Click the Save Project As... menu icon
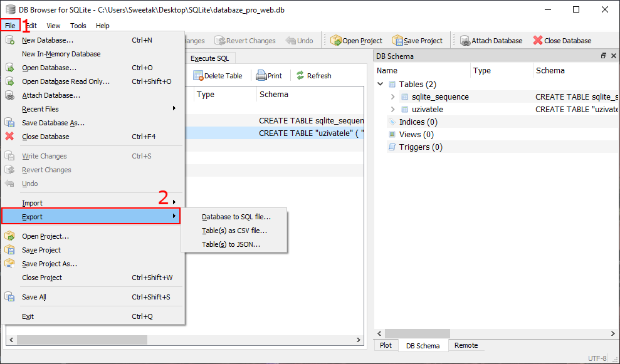 9,264
